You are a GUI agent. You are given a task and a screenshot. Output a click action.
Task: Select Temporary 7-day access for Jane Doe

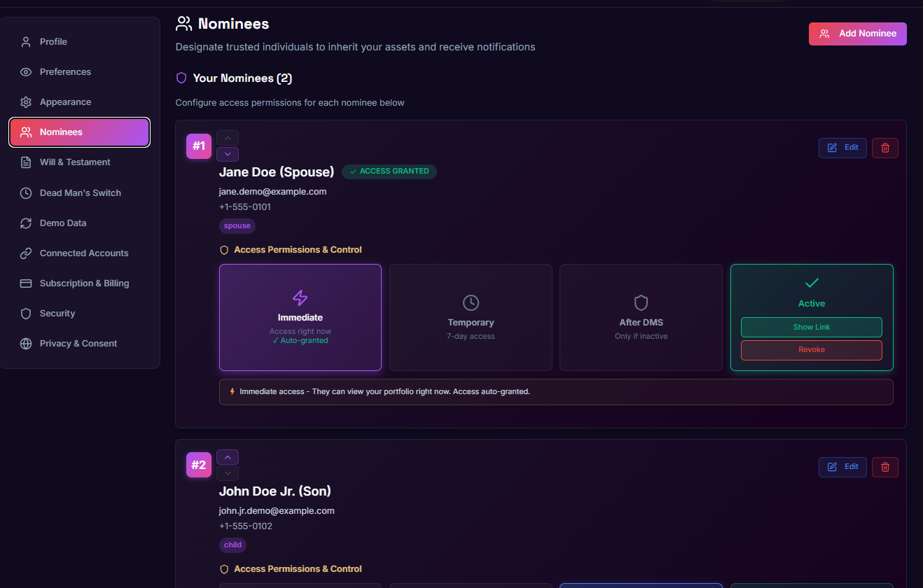[x=470, y=317]
